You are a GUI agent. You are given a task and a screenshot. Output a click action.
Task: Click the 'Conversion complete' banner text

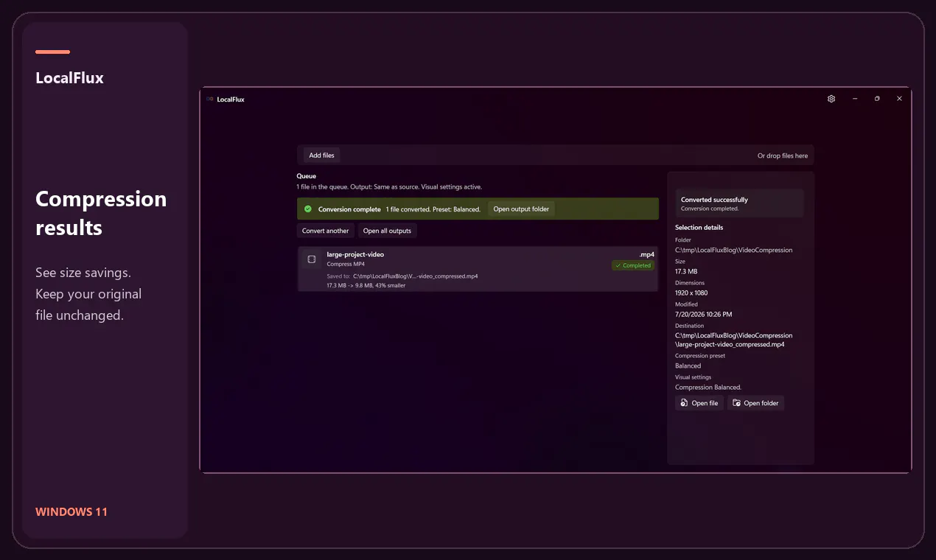pyautogui.click(x=349, y=209)
